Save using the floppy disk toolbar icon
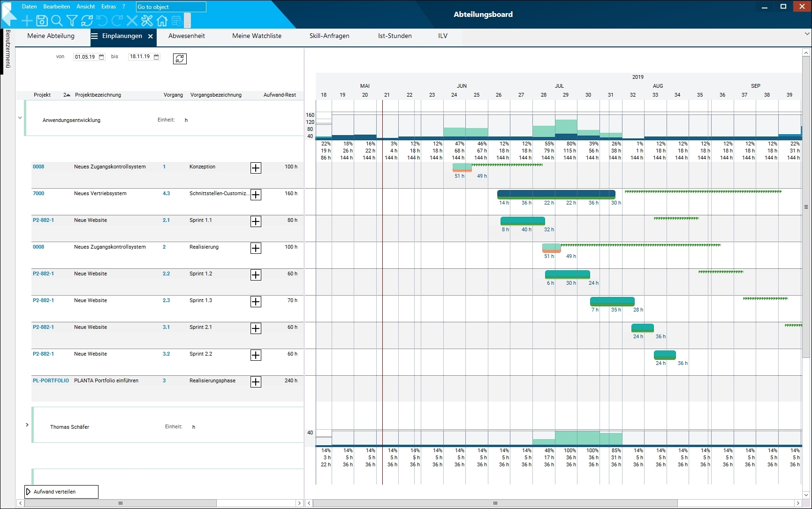Viewport: 812px width, 509px height. 42,21
